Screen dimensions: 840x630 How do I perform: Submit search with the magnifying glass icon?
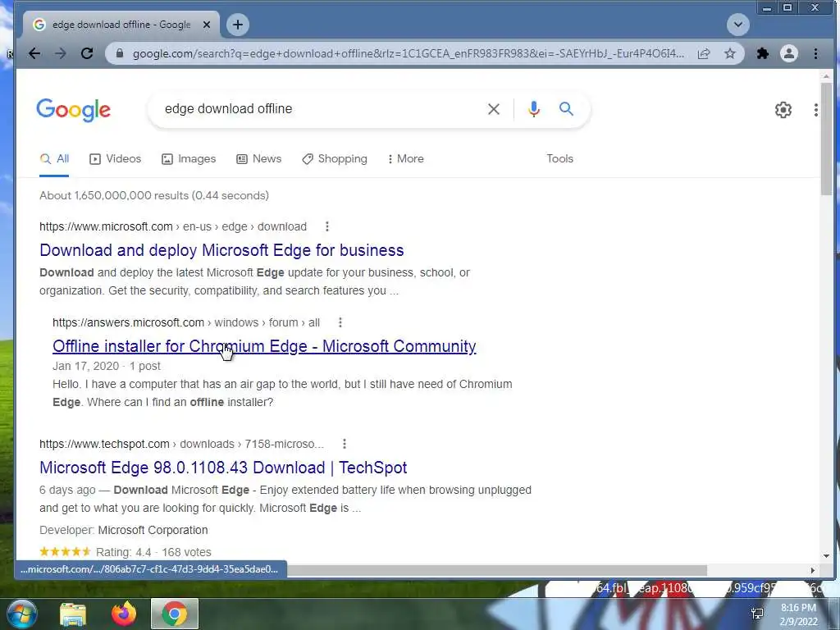[x=566, y=109]
